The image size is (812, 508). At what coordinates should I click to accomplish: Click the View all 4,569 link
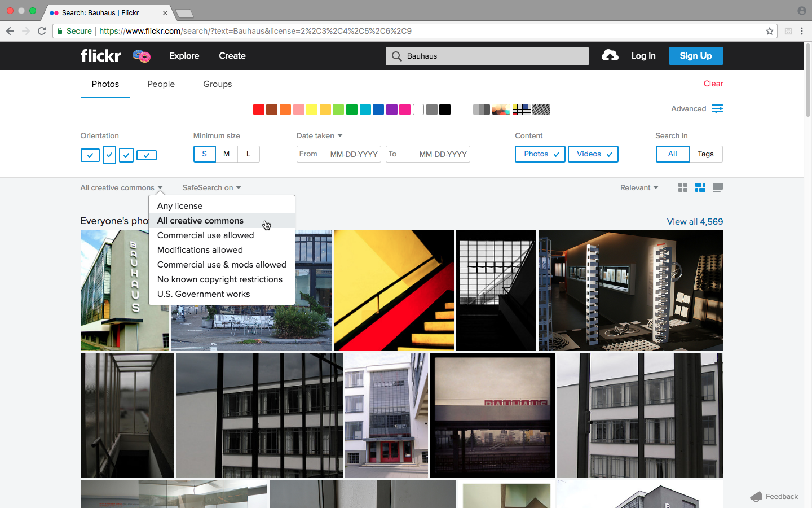click(x=694, y=222)
